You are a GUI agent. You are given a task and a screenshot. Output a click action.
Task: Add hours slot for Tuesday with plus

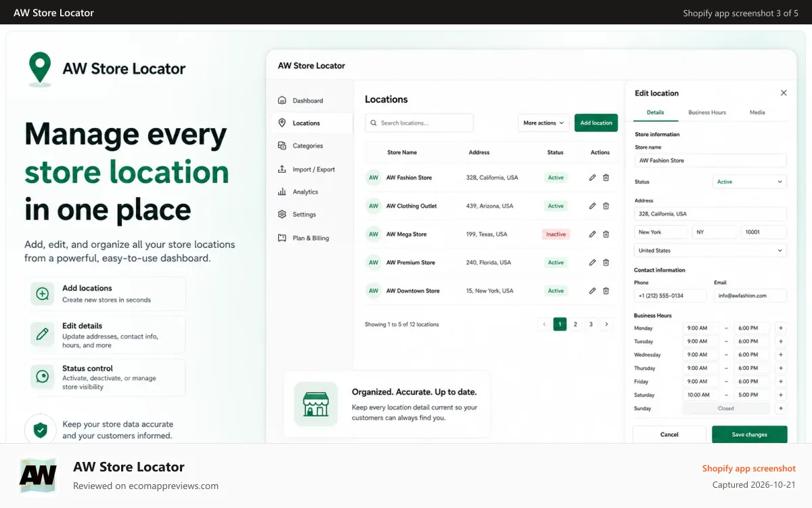point(781,341)
